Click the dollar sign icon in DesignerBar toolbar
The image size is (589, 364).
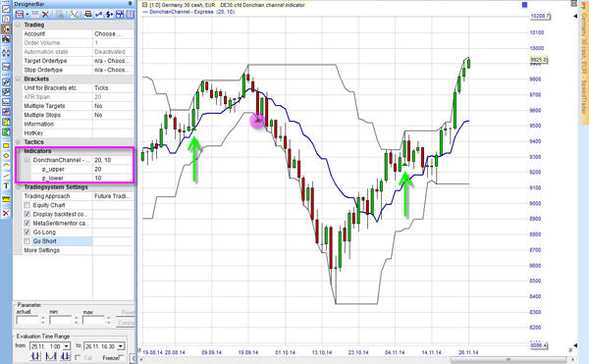[x=109, y=15]
